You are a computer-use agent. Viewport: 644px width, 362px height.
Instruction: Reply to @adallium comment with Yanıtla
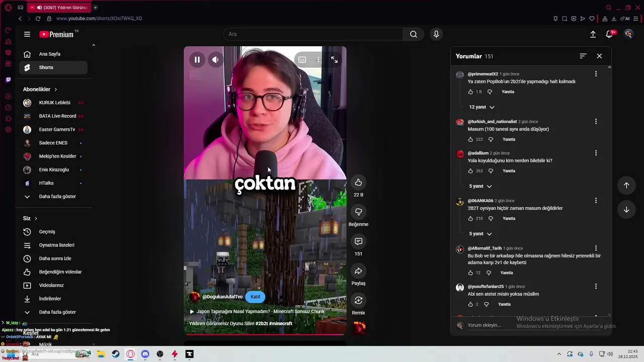[509, 171]
